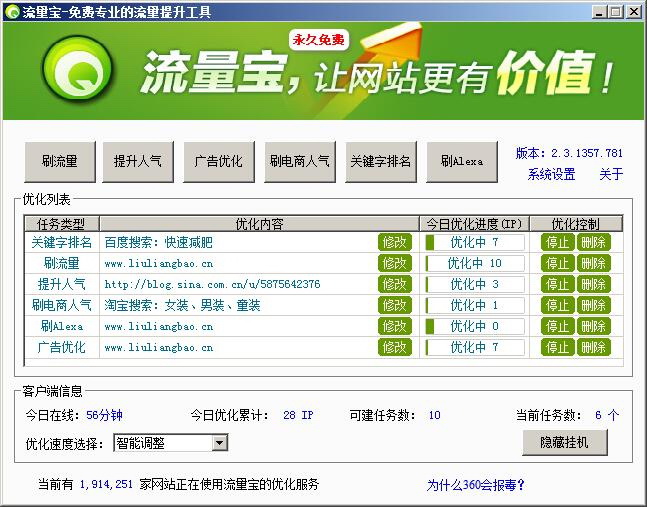Screen dimensions: 647x507
Task: Click the 永久免费 badge in banner
Action: pos(319,40)
